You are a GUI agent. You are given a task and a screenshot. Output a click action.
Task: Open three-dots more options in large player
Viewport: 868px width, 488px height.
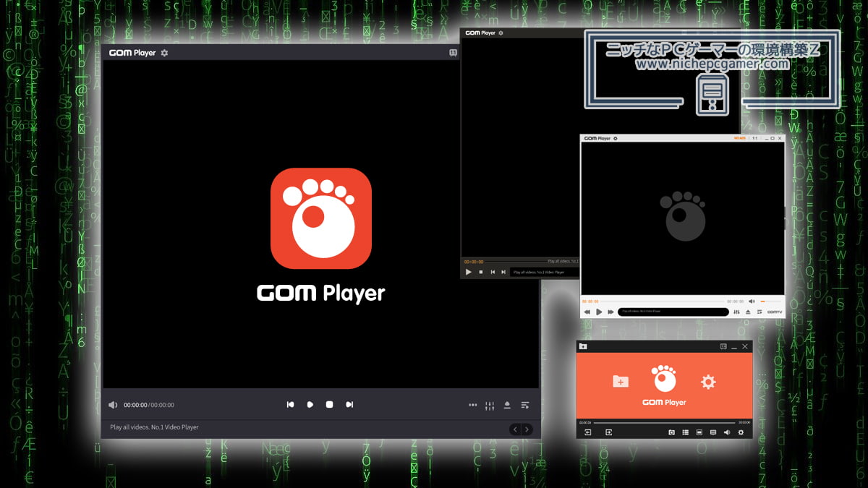coord(473,405)
